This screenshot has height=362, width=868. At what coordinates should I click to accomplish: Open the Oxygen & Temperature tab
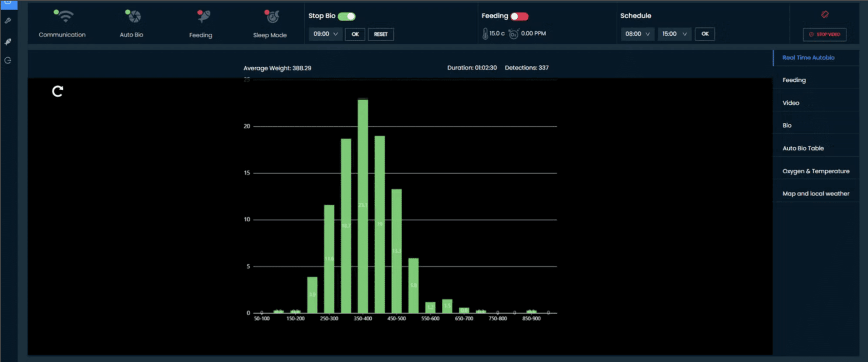tap(815, 171)
